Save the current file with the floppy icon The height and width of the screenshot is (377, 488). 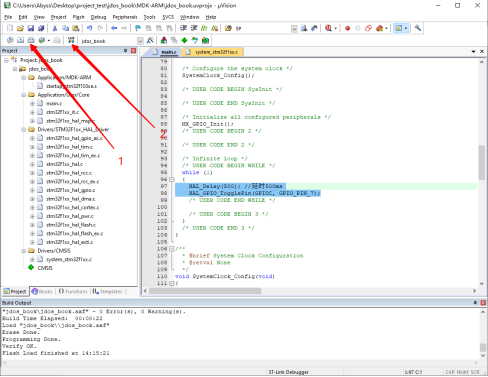pos(31,28)
